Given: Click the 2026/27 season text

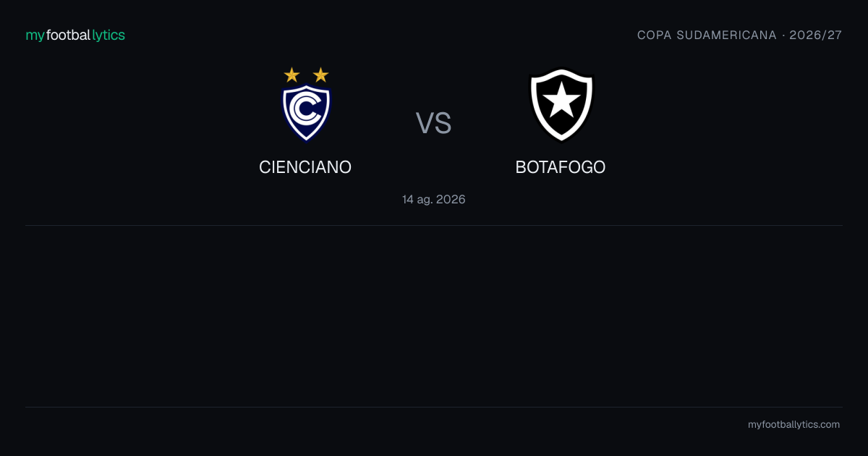Looking at the screenshot, I should click(x=816, y=35).
